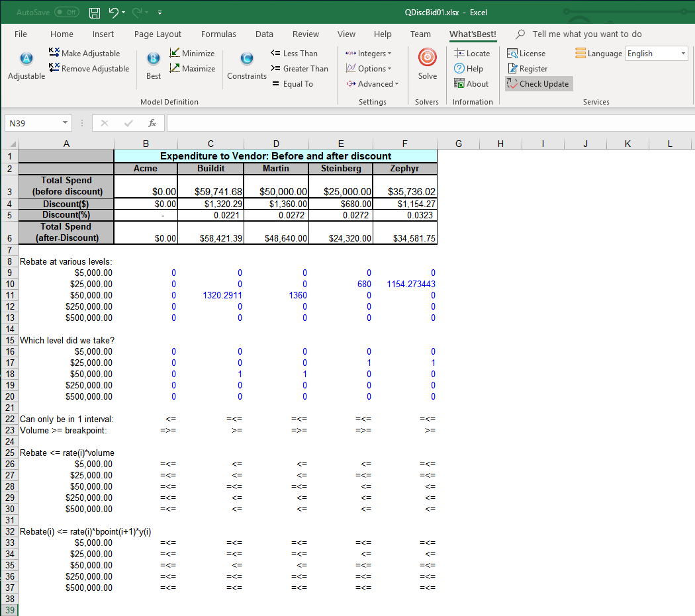Click the Register button
This screenshot has height=616, width=695.
tap(528, 68)
